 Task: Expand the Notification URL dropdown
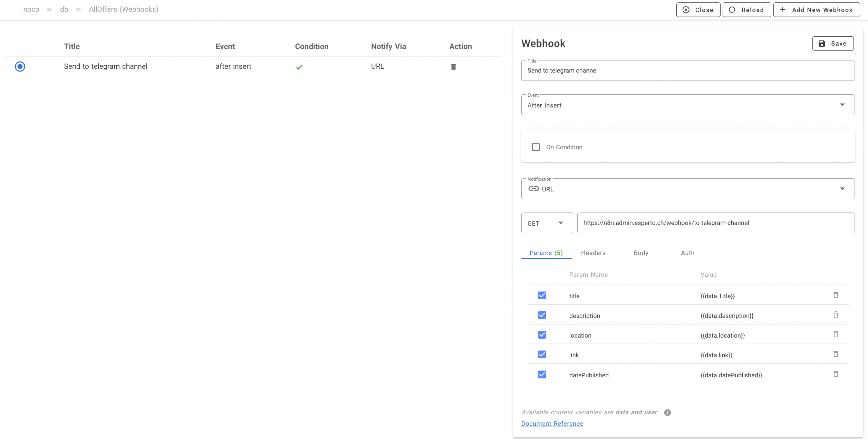tap(842, 189)
